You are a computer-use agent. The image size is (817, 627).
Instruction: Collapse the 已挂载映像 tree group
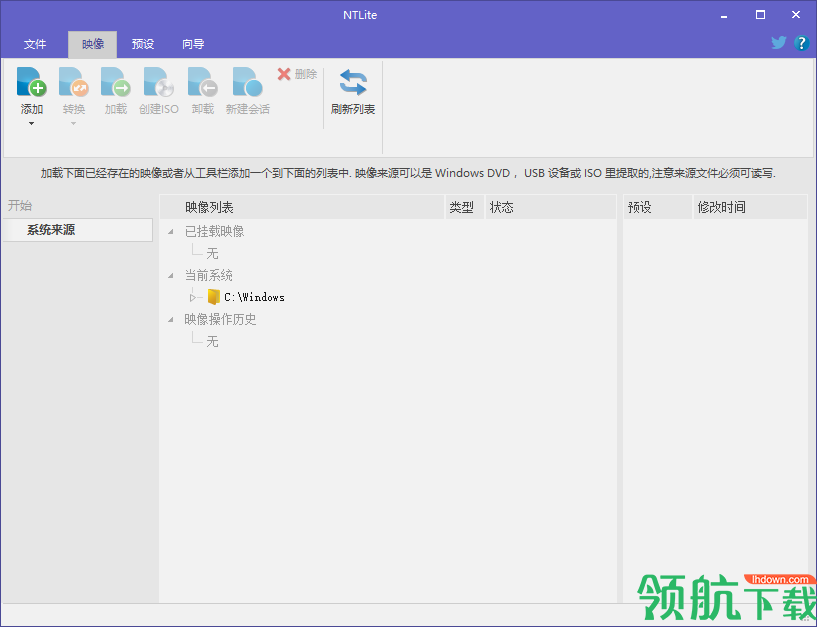point(170,231)
